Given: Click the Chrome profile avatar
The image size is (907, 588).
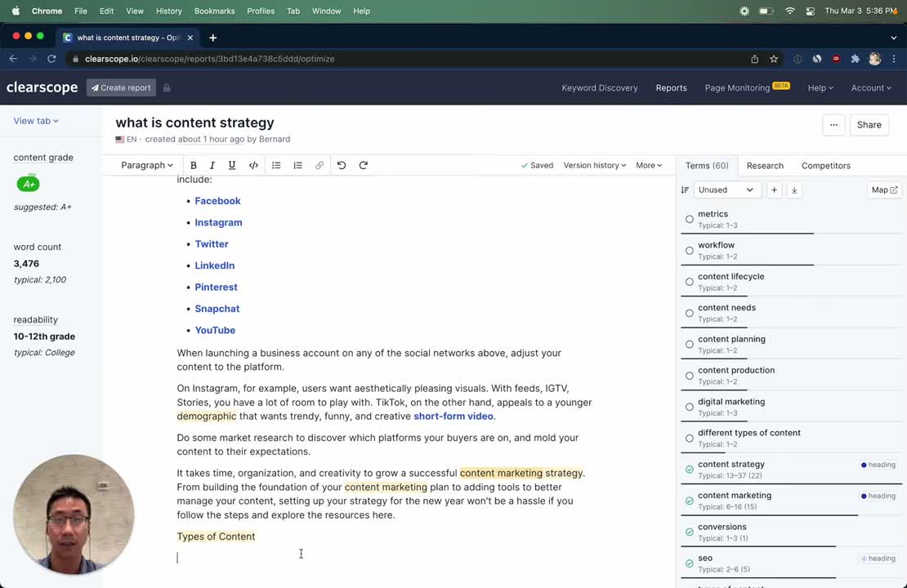Looking at the screenshot, I should coord(874,59).
